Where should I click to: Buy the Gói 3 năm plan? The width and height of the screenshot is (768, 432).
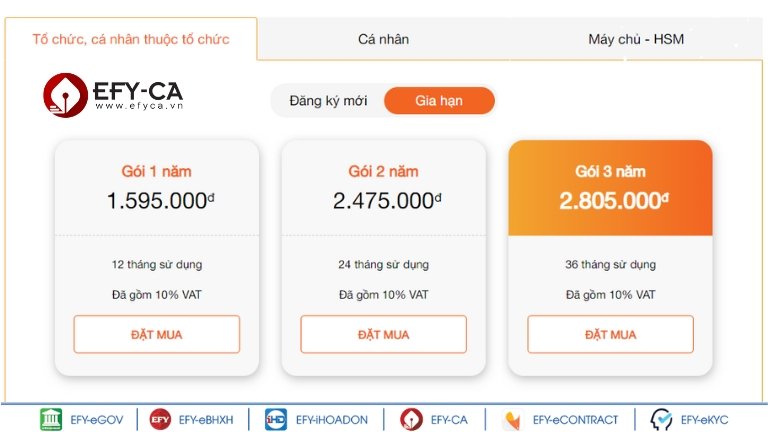click(x=610, y=335)
